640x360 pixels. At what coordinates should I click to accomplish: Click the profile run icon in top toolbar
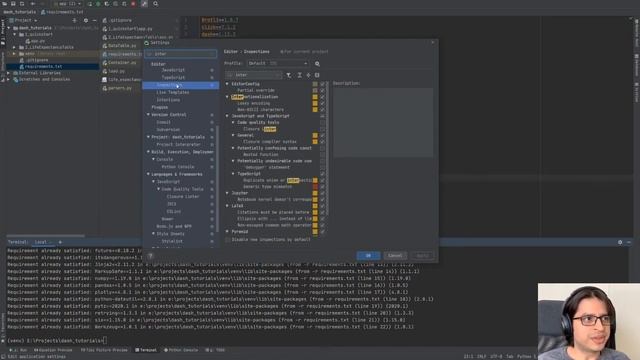pos(116,4)
